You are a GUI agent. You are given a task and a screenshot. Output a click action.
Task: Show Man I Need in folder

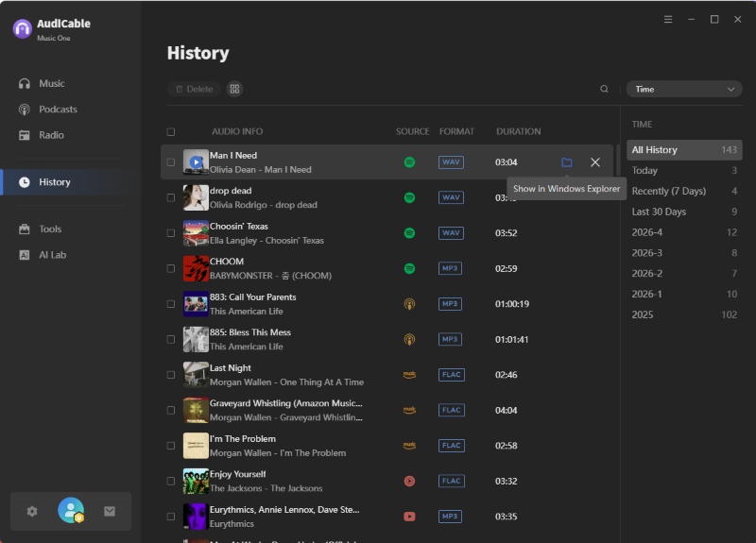pyautogui.click(x=566, y=162)
